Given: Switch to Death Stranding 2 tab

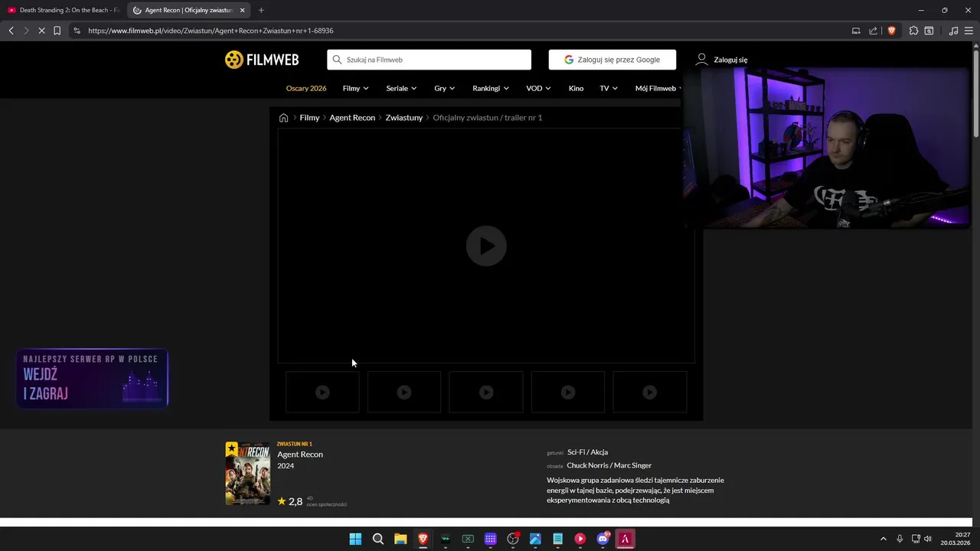Looking at the screenshot, I should click(x=64, y=10).
